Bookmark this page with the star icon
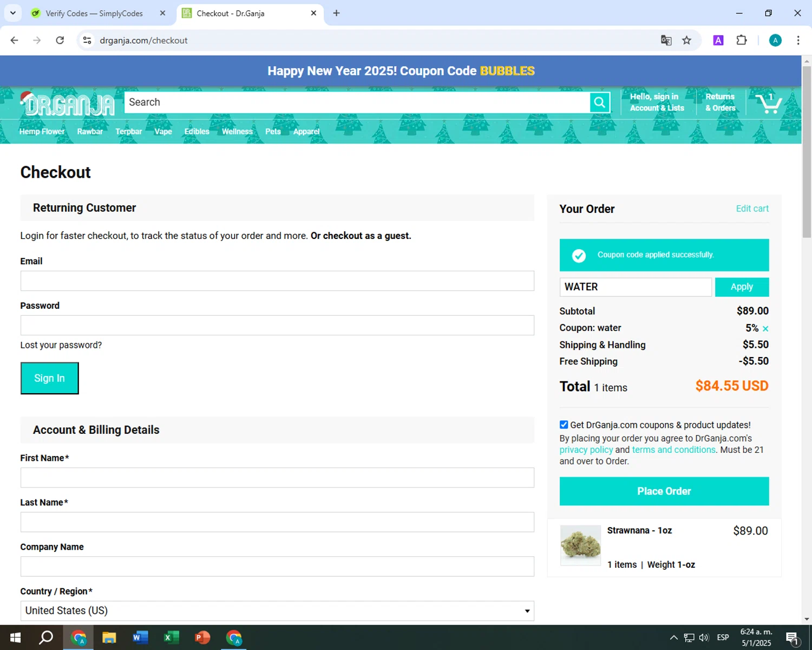Image resolution: width=812 pixels, height=650 pixels. 686,40
